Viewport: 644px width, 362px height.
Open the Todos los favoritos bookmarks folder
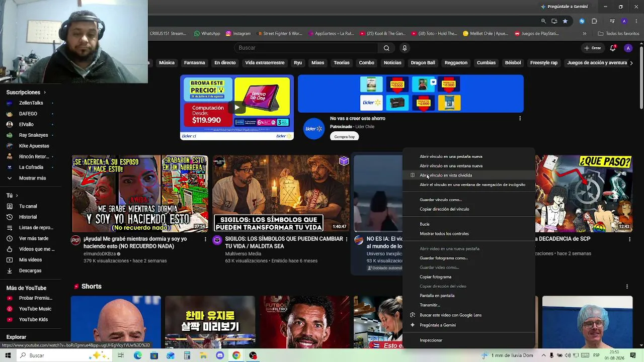point(618,34)
